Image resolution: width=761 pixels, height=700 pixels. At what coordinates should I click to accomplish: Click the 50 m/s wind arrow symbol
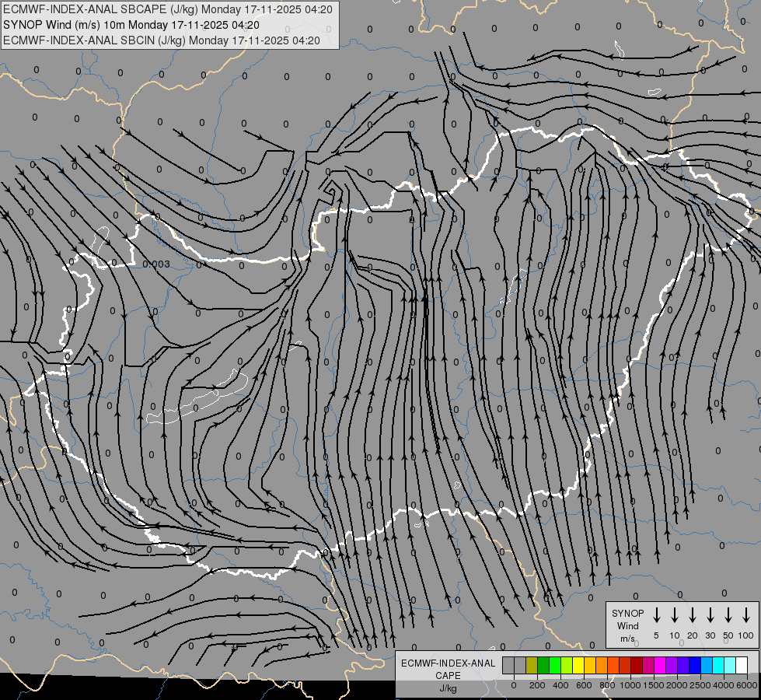pos(728,614)
